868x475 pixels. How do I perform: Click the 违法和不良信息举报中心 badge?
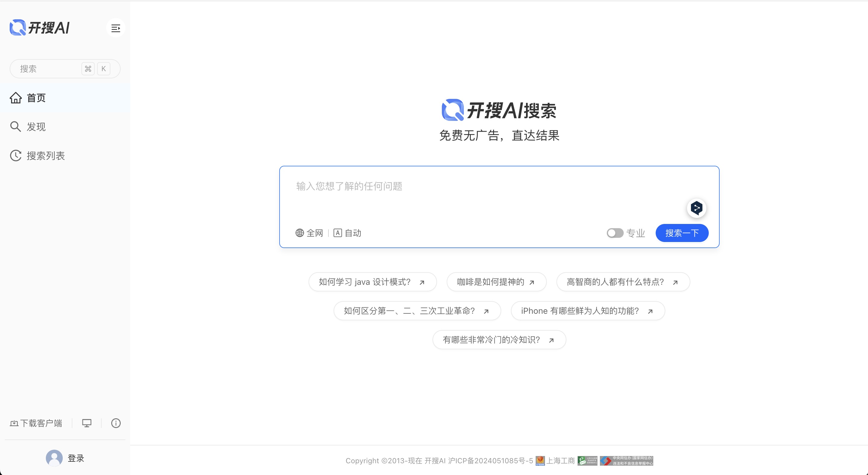(x=626, y=461)
